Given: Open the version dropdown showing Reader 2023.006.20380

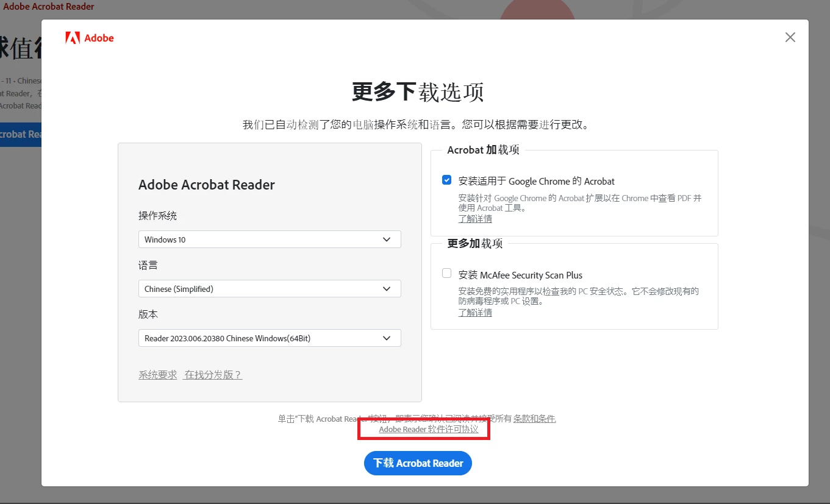Looking at the screenshot, I should (x=270, y=338).
